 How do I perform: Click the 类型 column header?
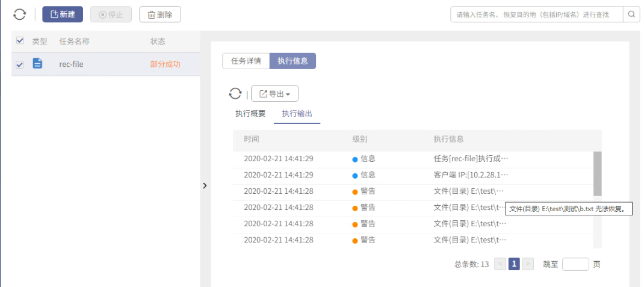tap(40, 41)
